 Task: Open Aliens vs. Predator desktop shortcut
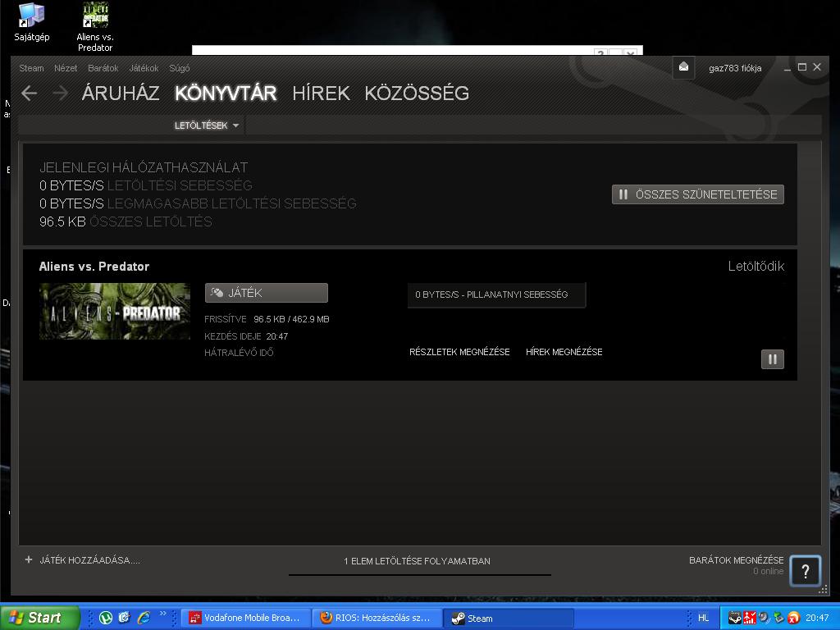tap(95, 27)
